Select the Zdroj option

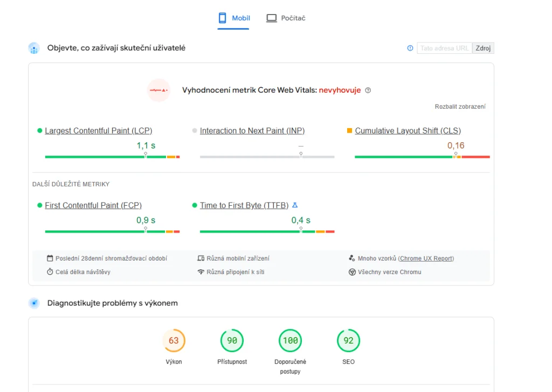pyautogui.click(x=483, y=48)
